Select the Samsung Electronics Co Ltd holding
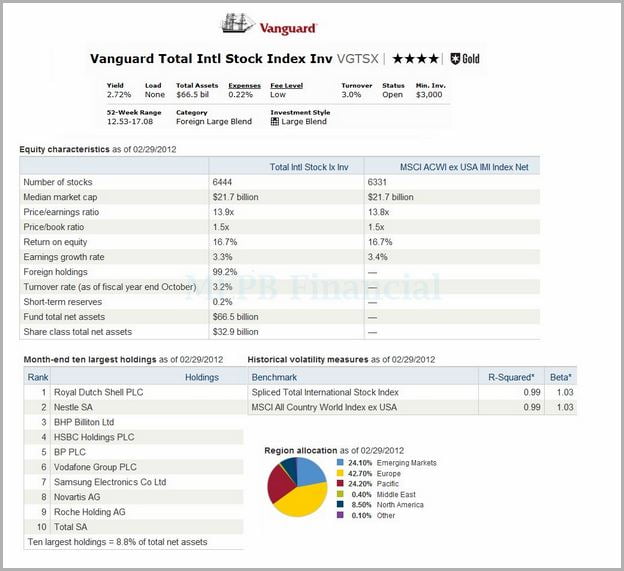 tap(110, 482)
